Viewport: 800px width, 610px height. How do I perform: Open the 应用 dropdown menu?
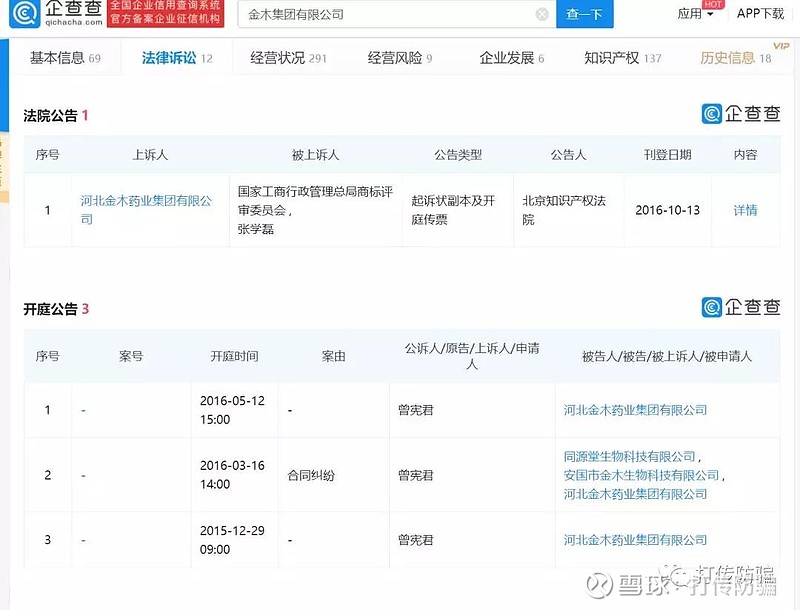tap(695, 14)
